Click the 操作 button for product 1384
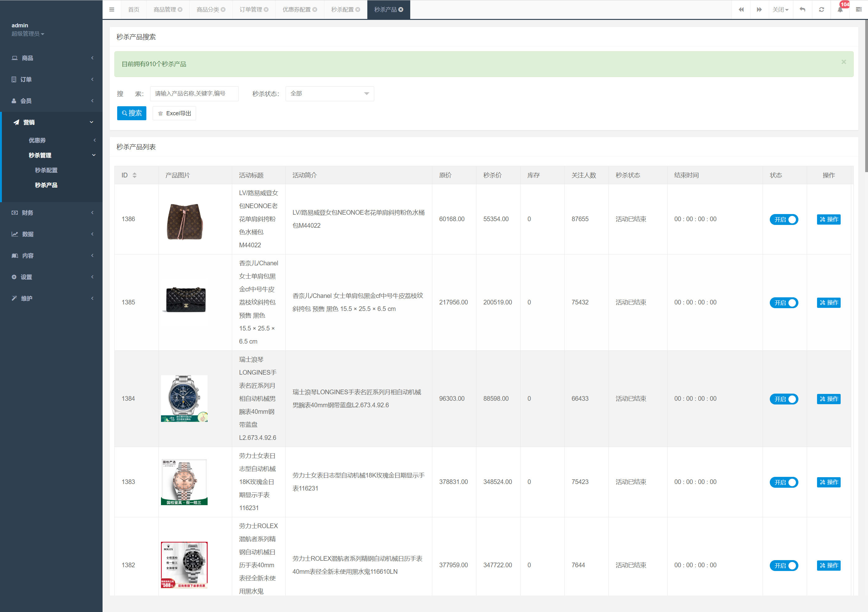This screenshot has height=612, width=868. coord(829,399)
